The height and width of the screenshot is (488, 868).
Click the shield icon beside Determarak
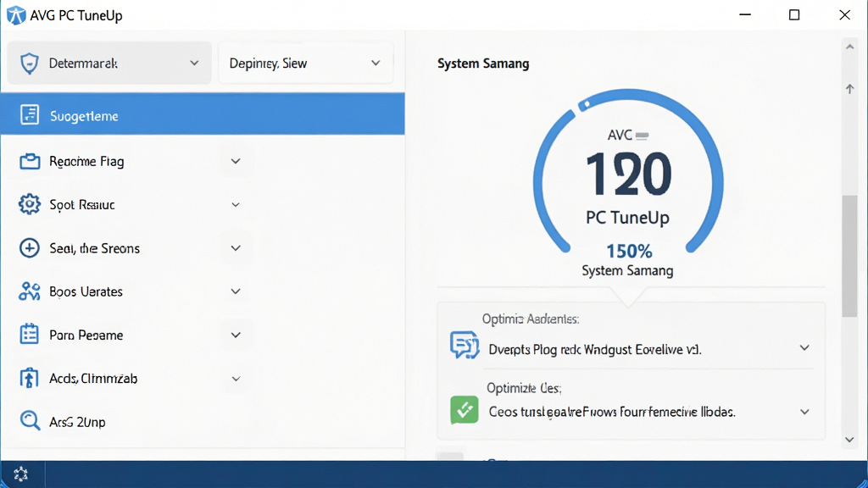[30, 64]
